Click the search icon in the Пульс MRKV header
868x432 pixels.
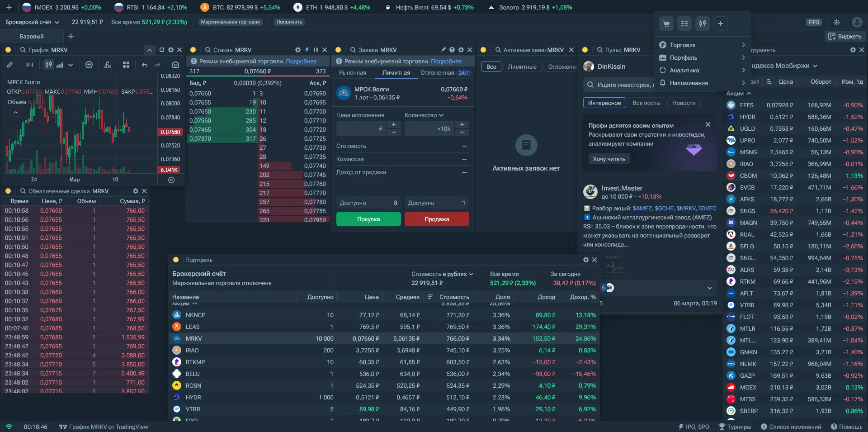point(600,50)
